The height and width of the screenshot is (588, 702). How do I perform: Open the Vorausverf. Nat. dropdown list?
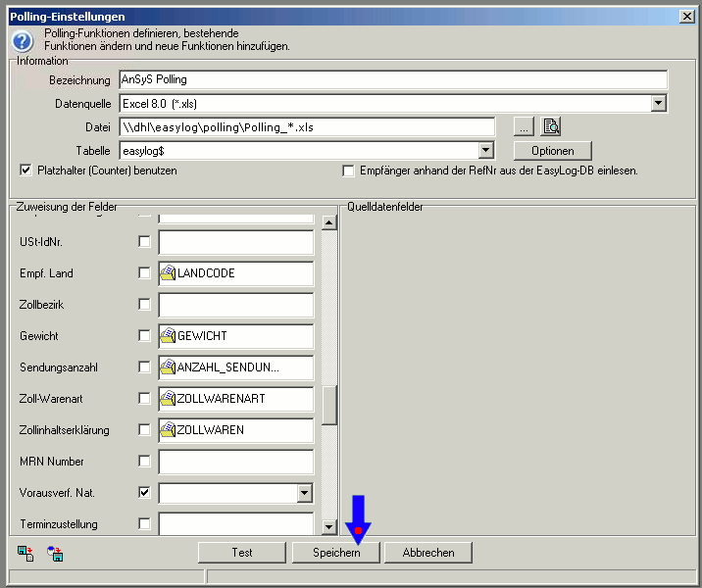coord(305,493)
